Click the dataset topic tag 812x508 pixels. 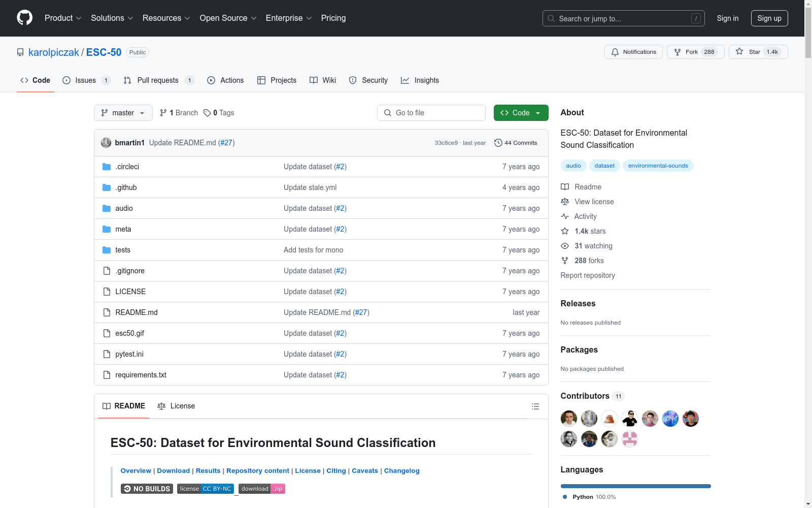coord(604,166)
